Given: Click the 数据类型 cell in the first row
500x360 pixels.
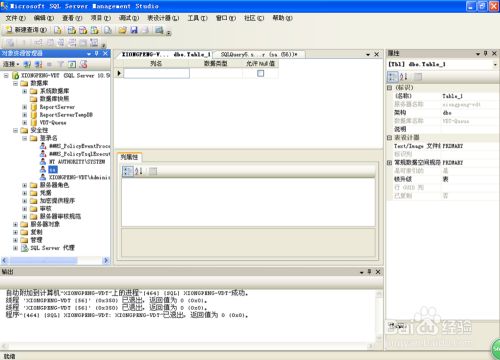Looking at the screenshot, I should (x=216, y=73).
